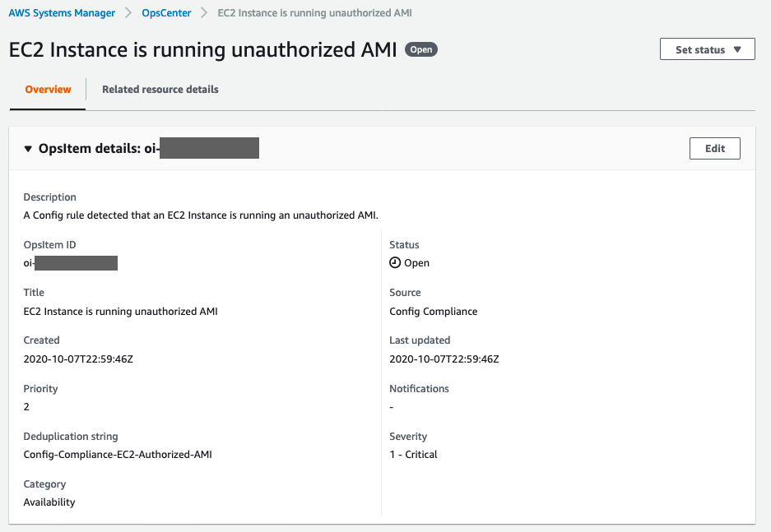The width and height of the screenshot is (771, 532).
Task: Click the Source value Config Compliance
Action: [433, 311]
